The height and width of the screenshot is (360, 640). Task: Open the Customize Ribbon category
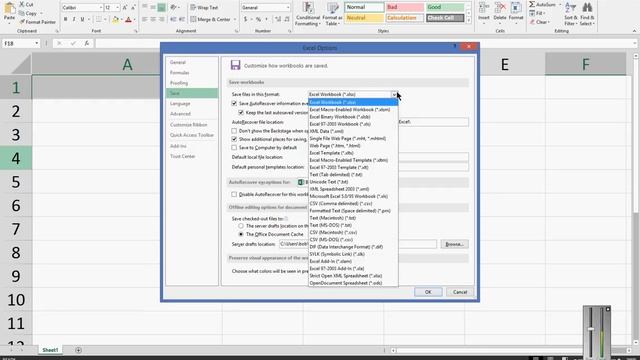(189, 124)
